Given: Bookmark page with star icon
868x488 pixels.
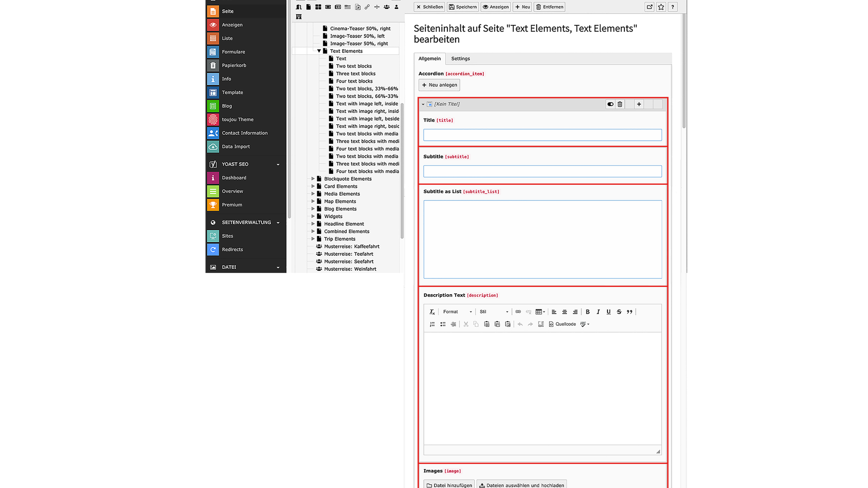Looking at the screenshot, I should click(x=661, y=7).
